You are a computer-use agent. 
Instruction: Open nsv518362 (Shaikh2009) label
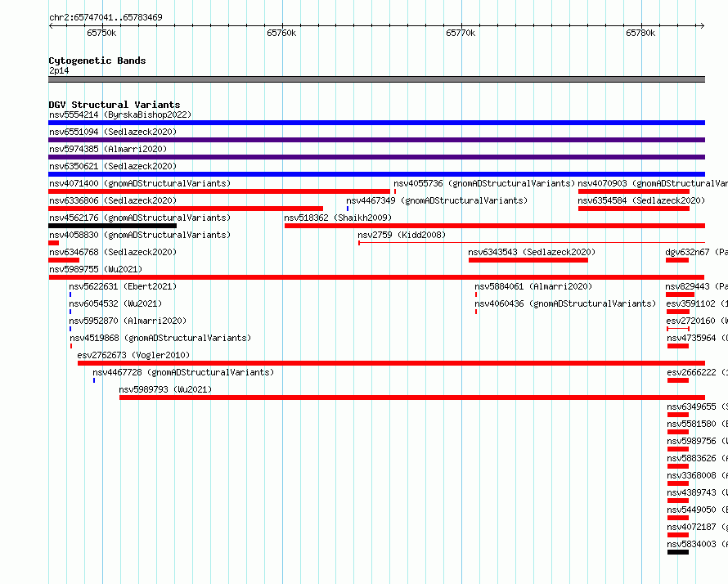pos(338,218)
